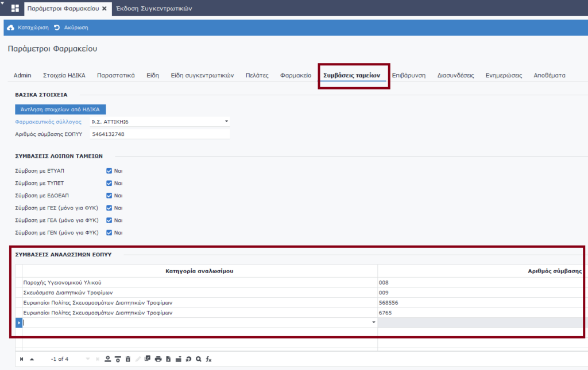588x370 pixels.
Task: Close the Παράμετροι Φαρμακείου tab
Action: coord(104,9)
